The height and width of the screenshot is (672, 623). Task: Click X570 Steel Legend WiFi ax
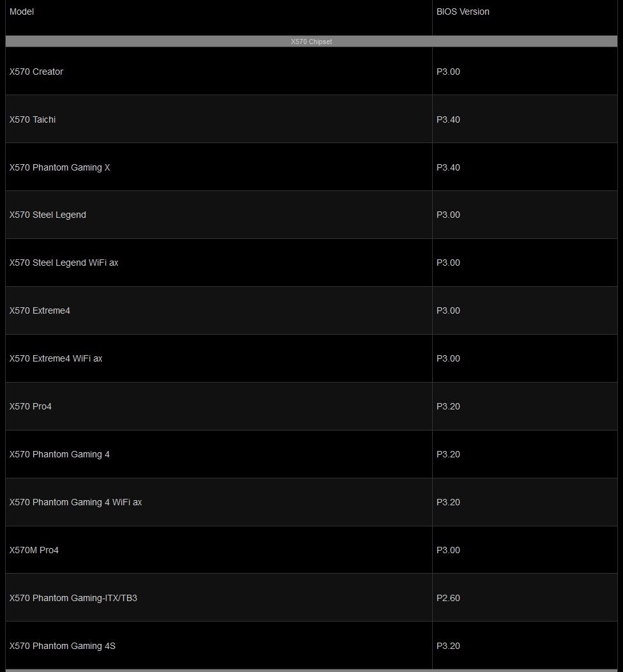coord(64,263)
